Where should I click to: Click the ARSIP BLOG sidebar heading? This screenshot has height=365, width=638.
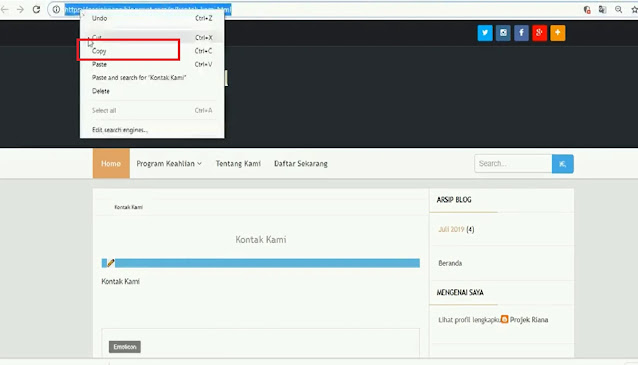(454, 200)
